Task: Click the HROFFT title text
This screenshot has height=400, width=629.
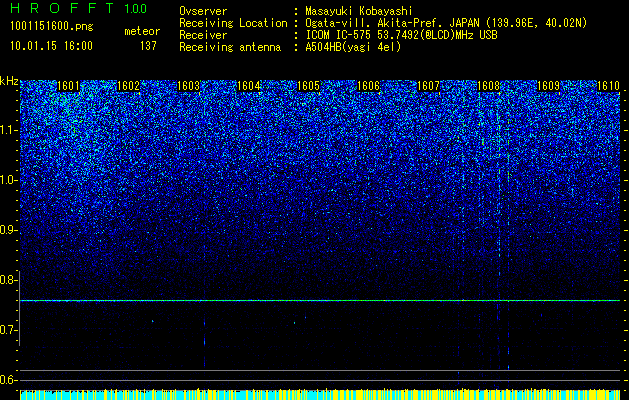Action: [62, 8]
